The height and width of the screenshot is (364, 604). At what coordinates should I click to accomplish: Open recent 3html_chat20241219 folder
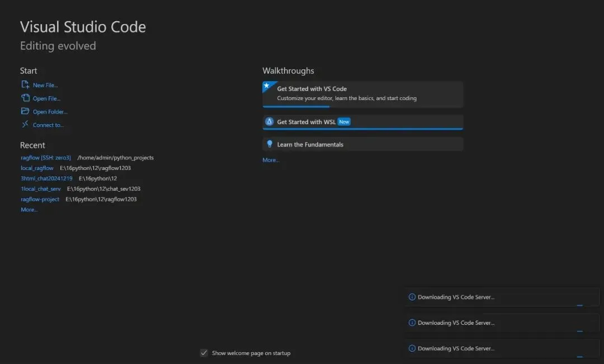pyautogui.click(x=46, y=178)
